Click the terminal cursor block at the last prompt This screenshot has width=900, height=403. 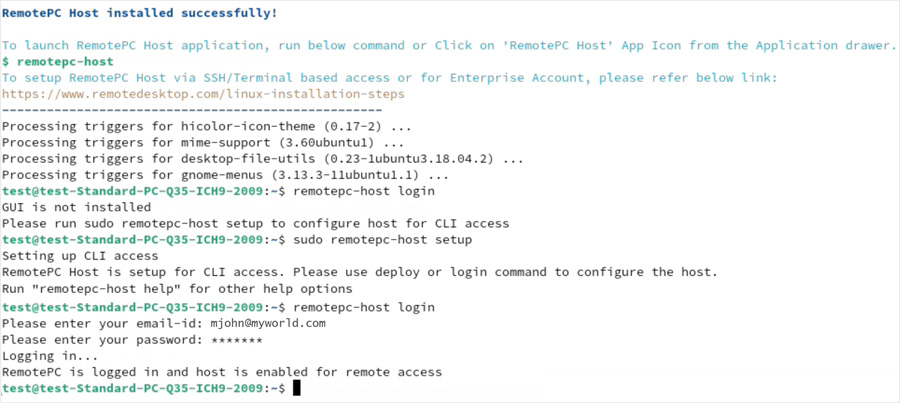(297, 388)
